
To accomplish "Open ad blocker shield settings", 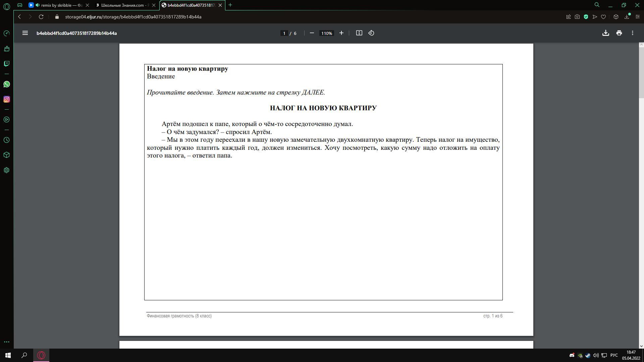I will point(586,17).
